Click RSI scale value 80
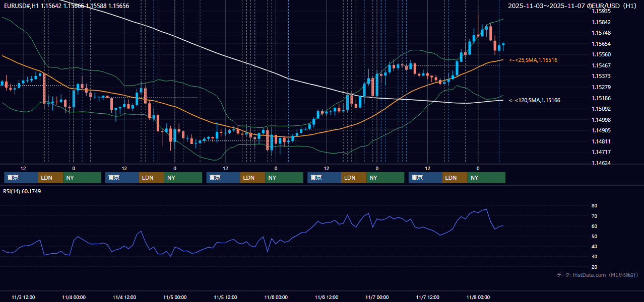This screenshot has width=644, height=302. coord(594,206)
